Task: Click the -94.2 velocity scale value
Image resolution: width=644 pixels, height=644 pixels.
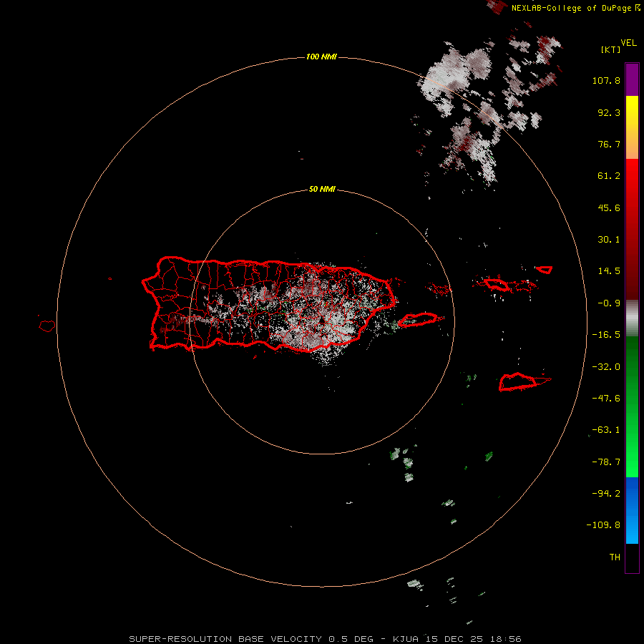Action: (x=606, y=494)
